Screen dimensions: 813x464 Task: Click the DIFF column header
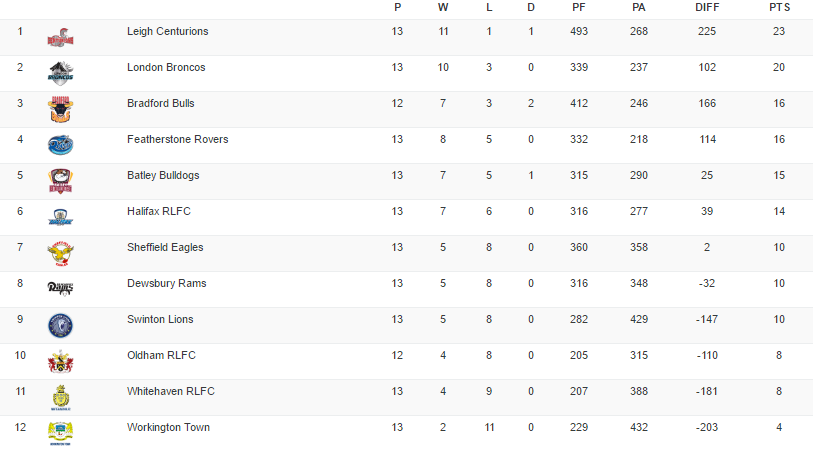tap(707, 7)
